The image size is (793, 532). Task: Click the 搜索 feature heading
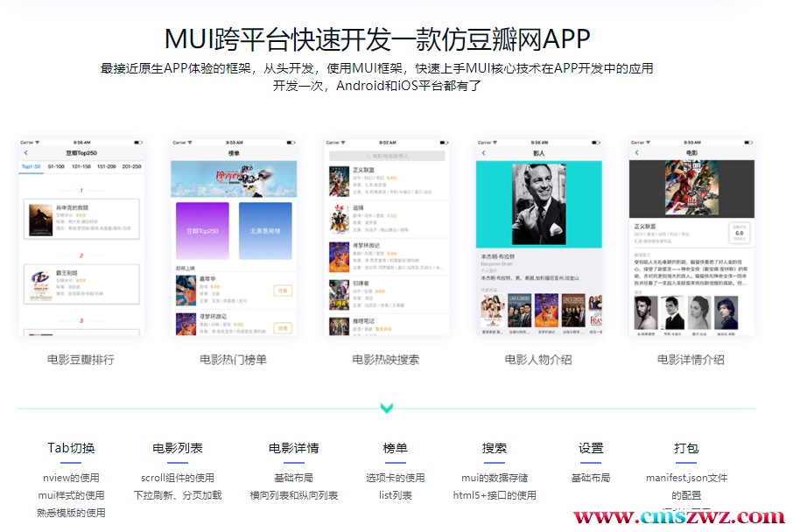coord(494,448)
